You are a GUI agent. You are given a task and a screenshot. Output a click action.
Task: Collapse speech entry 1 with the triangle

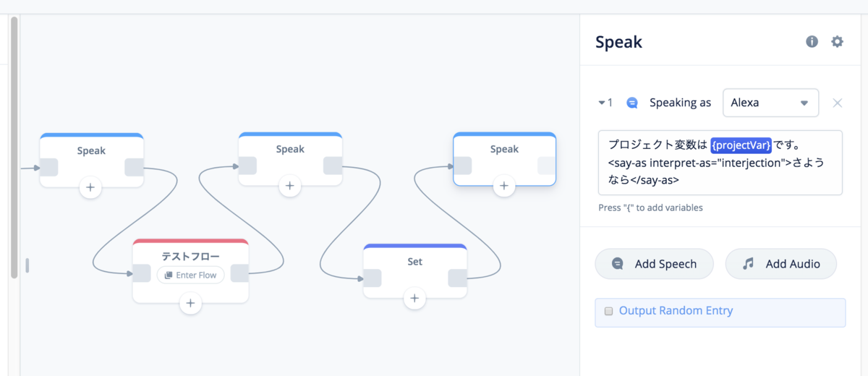click(602, 103)
